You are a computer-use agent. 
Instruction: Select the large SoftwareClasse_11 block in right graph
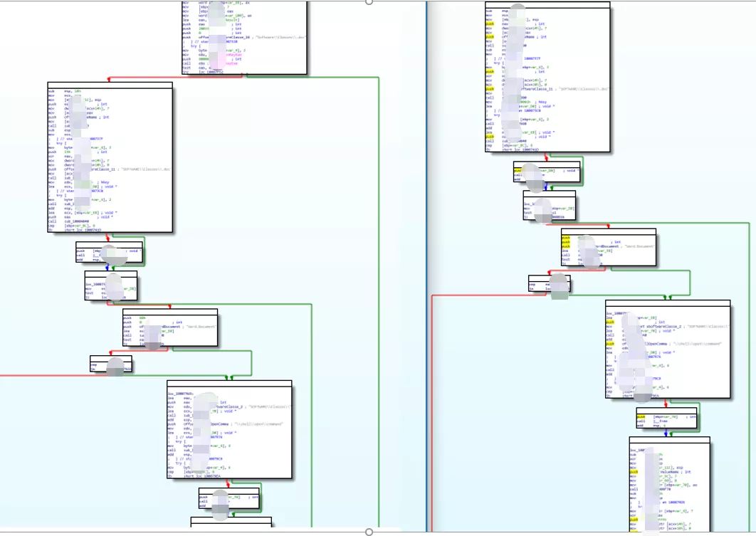[x=547, y=77]
